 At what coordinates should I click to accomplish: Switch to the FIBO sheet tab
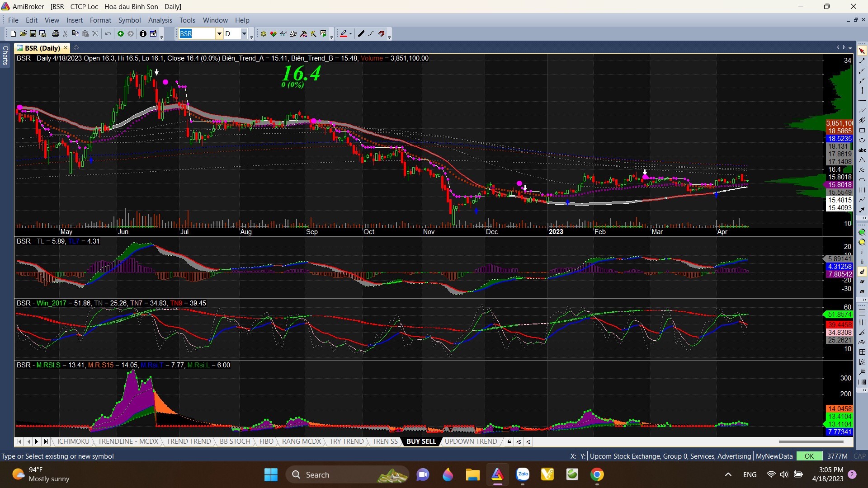click(266, 441)
